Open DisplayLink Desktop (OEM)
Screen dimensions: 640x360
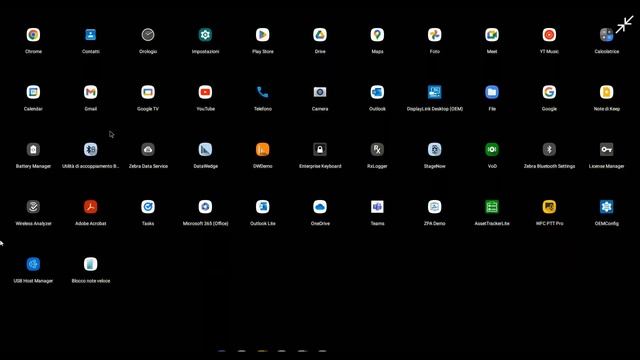pyautogui.click(x=435, y=92)
